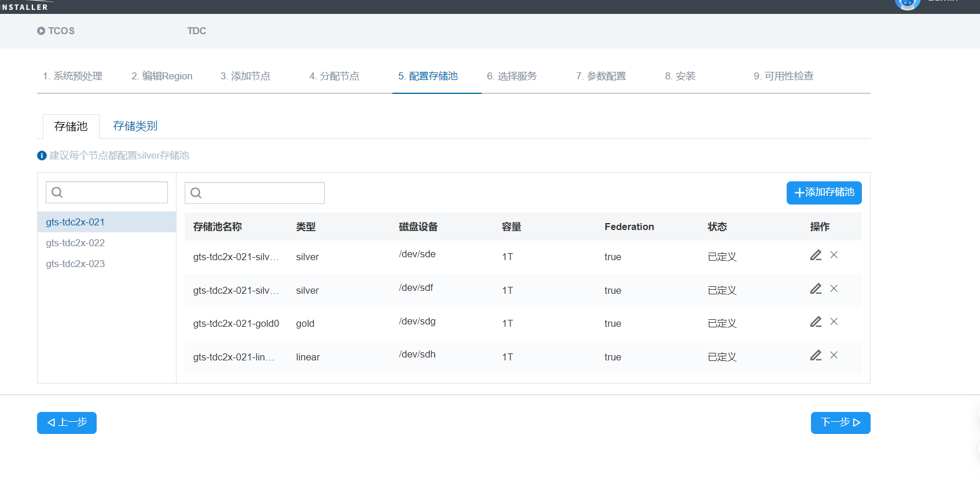
Task: Click the 操作 column header
Action: 820,227
